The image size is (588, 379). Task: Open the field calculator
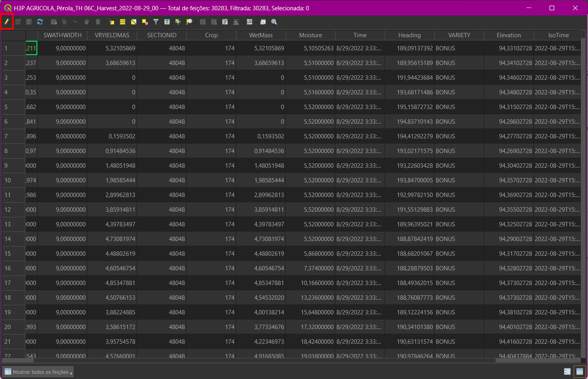point(225,22)
